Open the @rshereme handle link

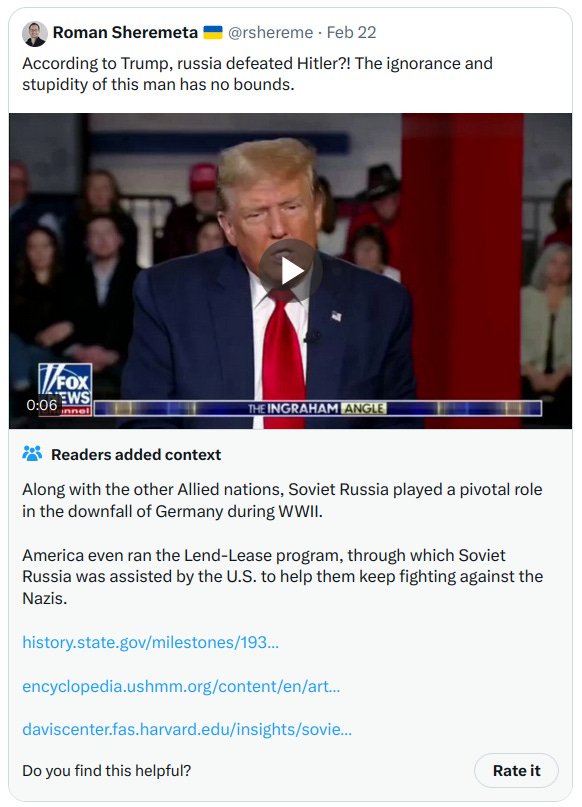click(270, 32)
